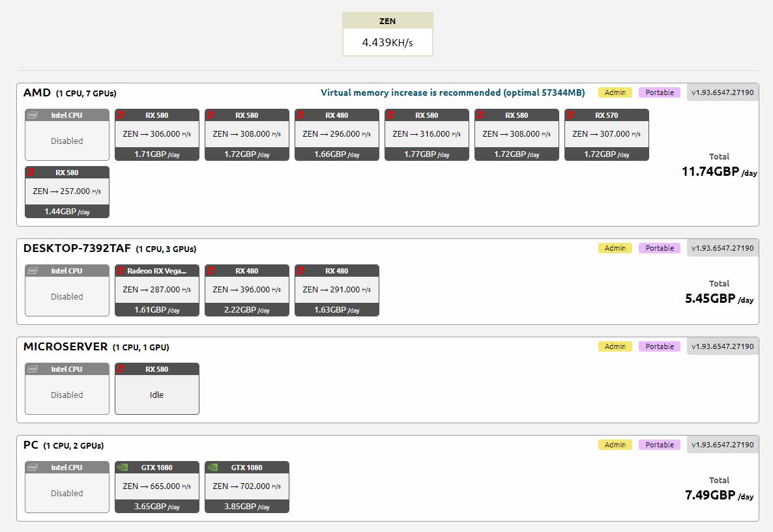Image resolution: width=773 pixels, height=532 pixels.
Task: Click AMD logo on RX 480 396.000 H/s card
Action: click(211, 270)
